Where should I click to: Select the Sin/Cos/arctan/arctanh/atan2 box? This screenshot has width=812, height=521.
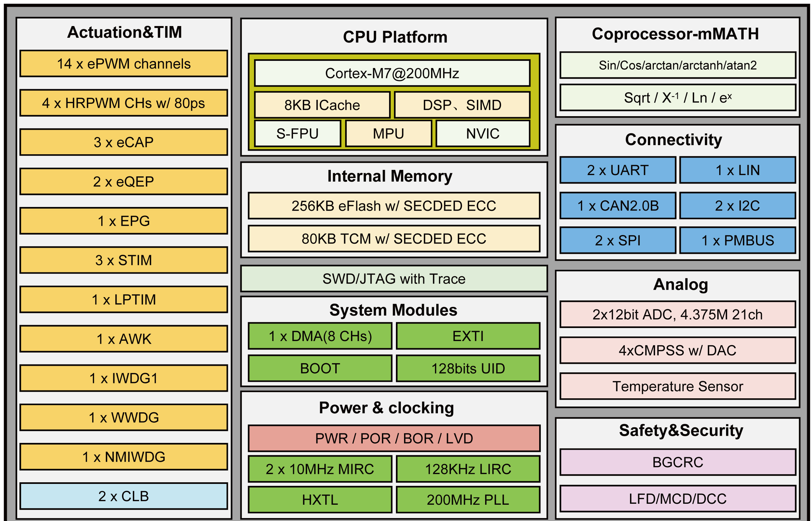point(678,65)
